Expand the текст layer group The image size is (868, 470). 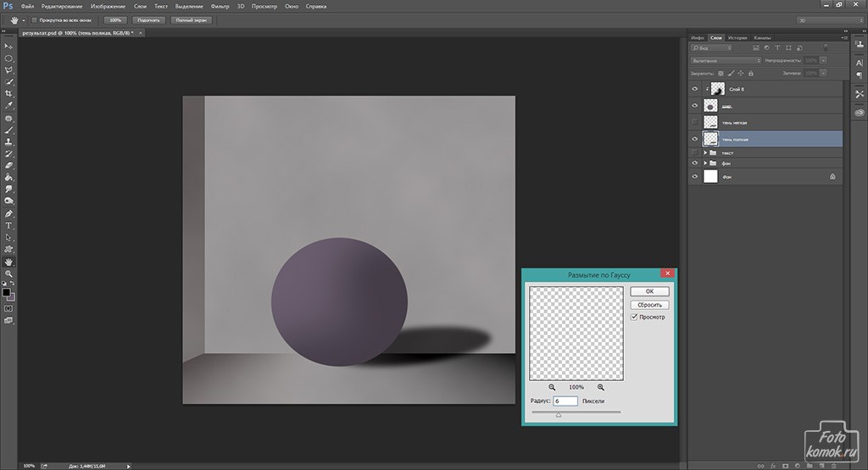pyautogui.click(x=705, y=152)
